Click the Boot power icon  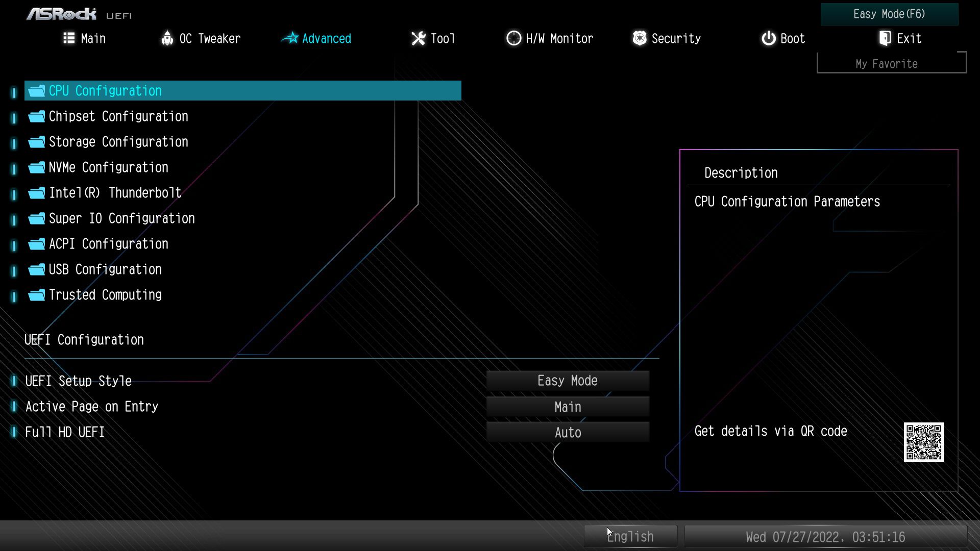(768, 38)
